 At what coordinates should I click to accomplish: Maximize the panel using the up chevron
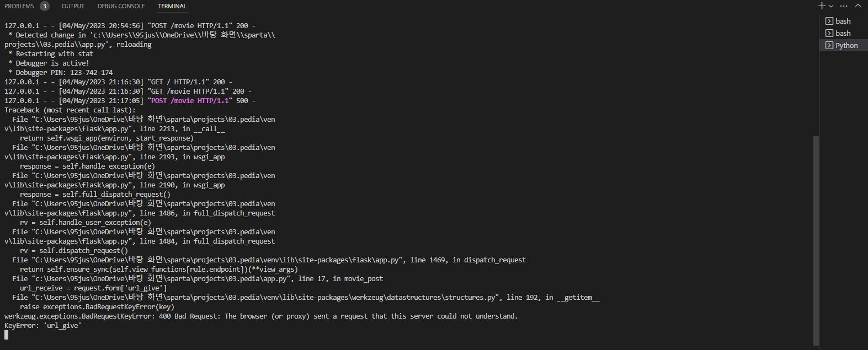point(858,6)
